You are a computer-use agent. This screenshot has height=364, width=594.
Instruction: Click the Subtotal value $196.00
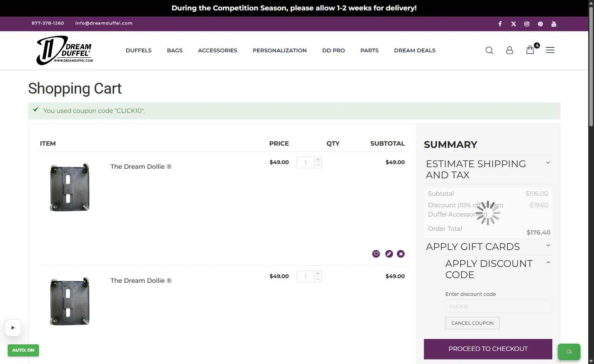[537, 194]
